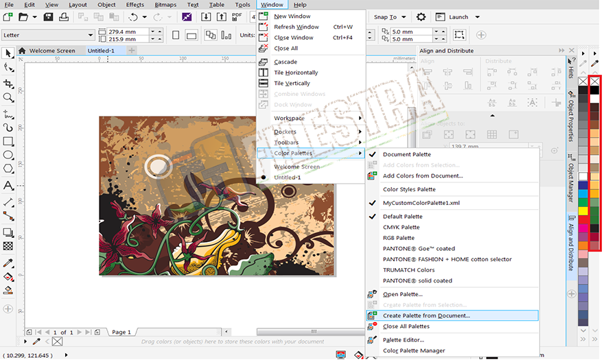
Task: Open the Options gear icon
Action: coord(421,17)
